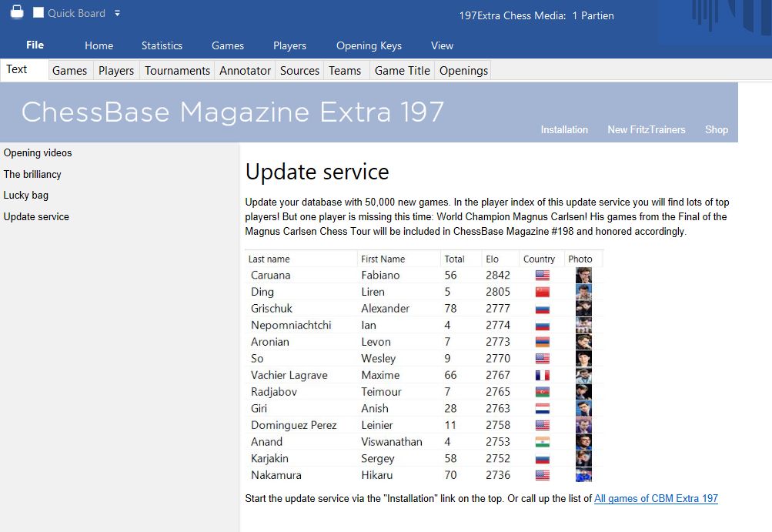Click the board print icon in the title bar
The height and width of the screenshot is (532, 772).
(17, 12)
